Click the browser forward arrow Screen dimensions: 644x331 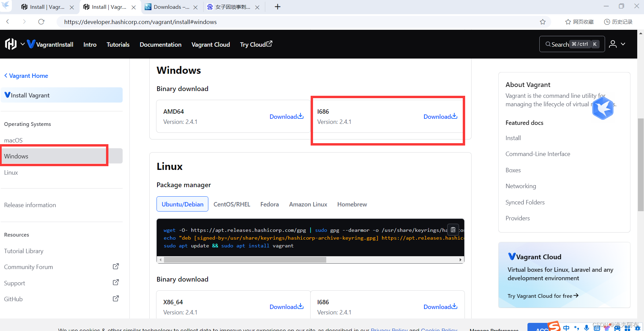[24, 22]
